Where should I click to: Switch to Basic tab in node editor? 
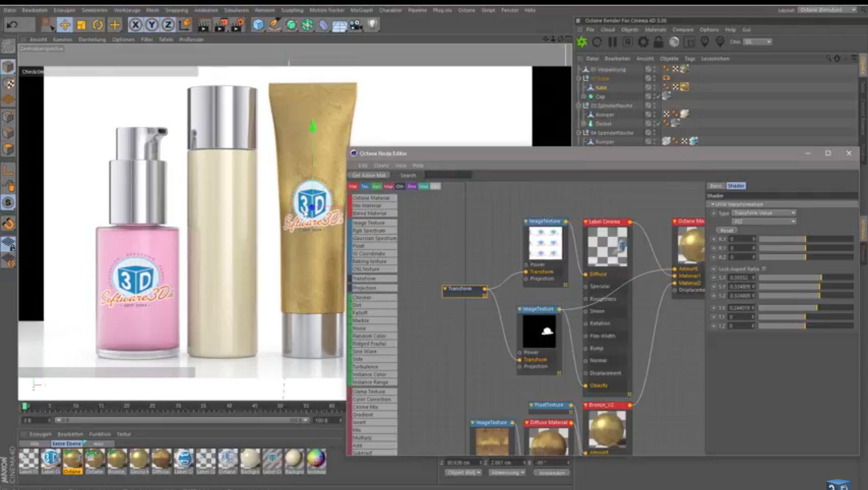coord(716,186)
